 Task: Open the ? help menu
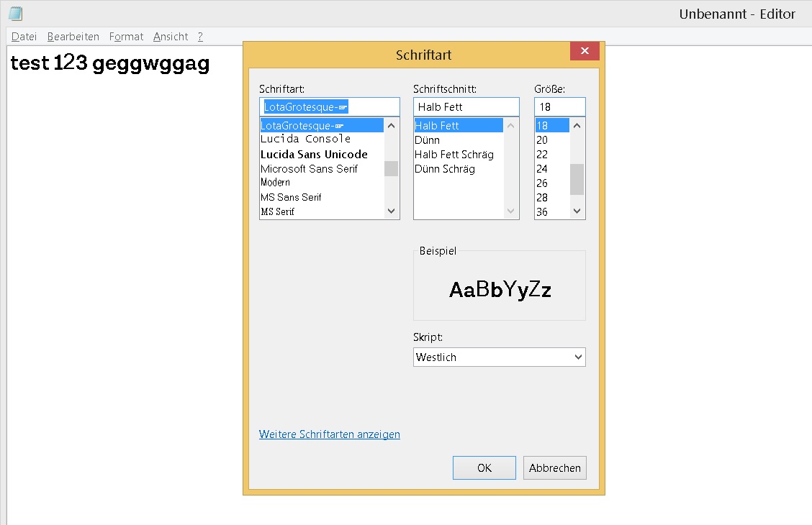[x=200, y=37]
